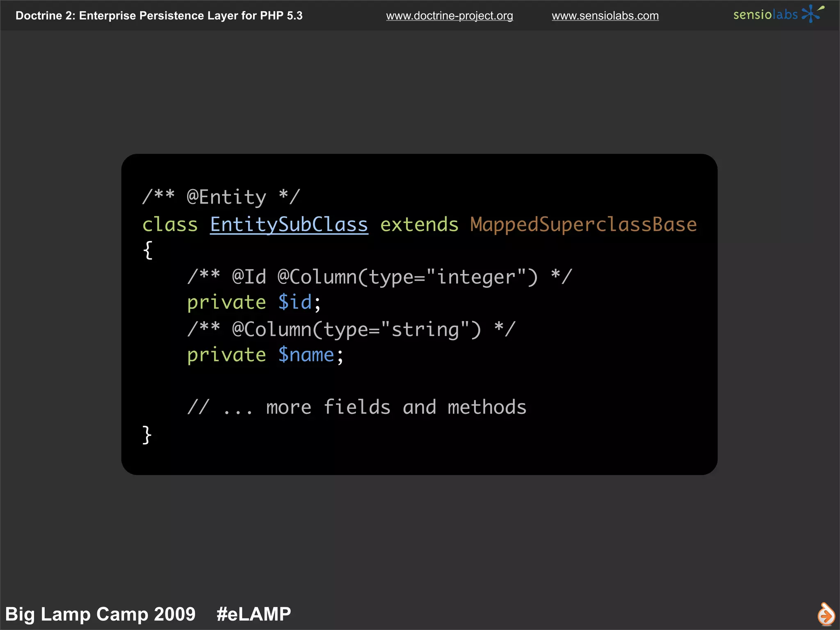This screenshot has width=840, height=630.
Task: Click the orange arrow icon at bottom right
Action: (826, 614)
